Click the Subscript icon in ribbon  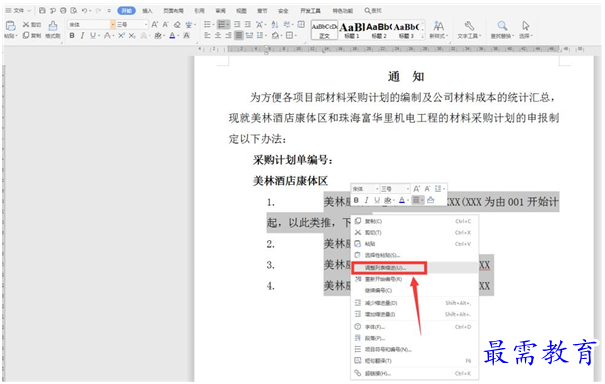[132, 36]
